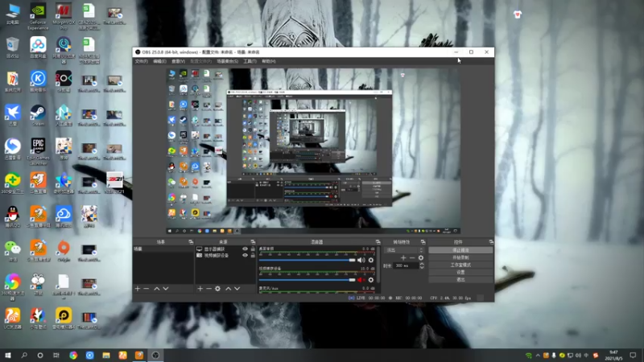This screenshot has width=644, height=362.
Task: Remove scene transition with minus icon
Action: (412, 257)
